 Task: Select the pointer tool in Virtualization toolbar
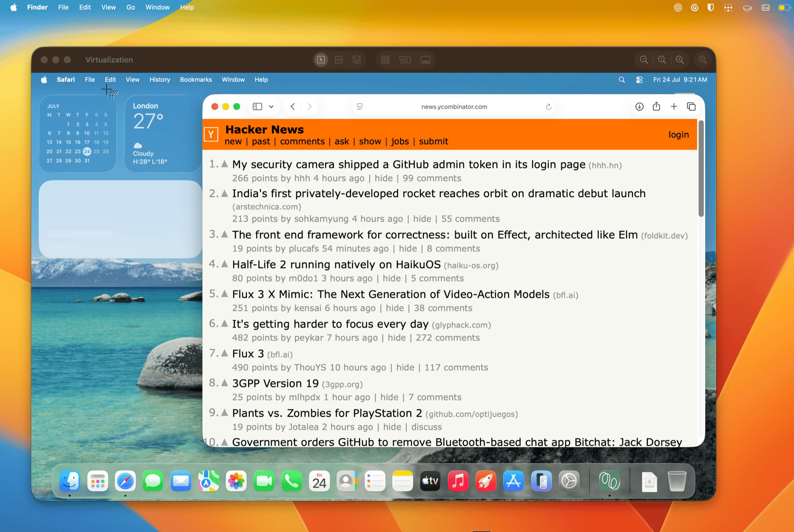[x=321, y=60]
